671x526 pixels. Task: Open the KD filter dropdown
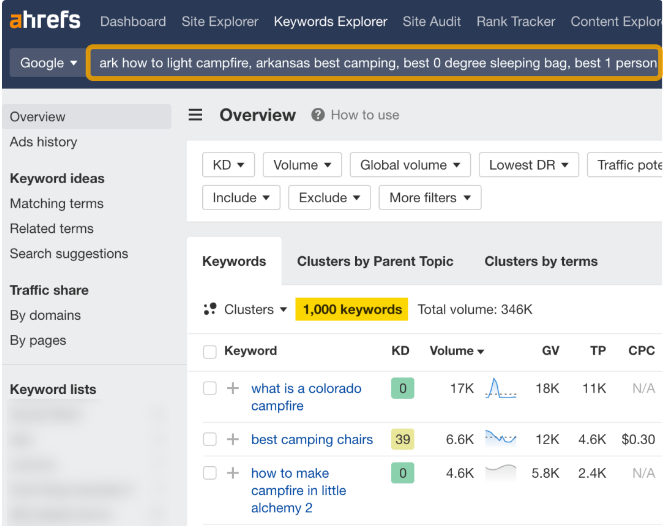coord(228,165)
